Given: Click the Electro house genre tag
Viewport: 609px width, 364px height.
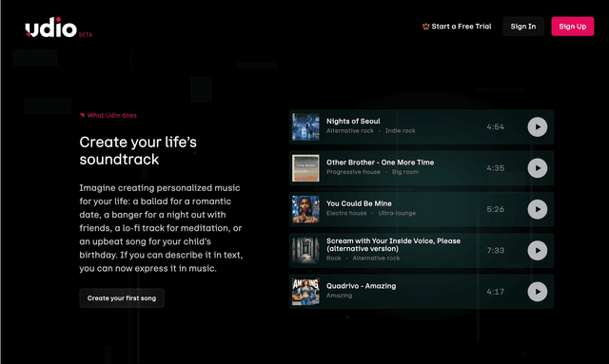Looking at the screenshot, I should tap(346, 213).
